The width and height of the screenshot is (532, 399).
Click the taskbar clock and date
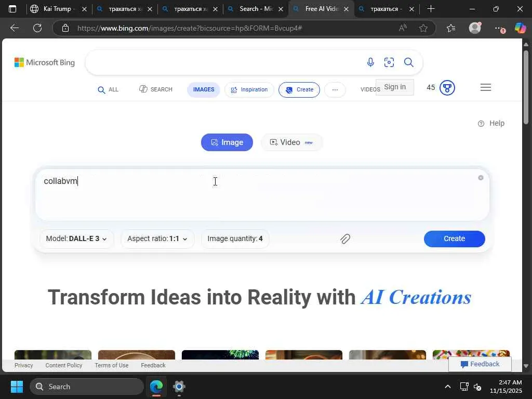pyautogui.click(x=506, y=387)
